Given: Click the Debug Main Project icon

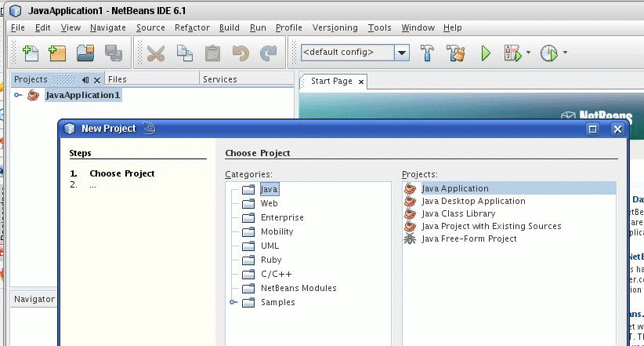Looking at the screenshot, I should tap(513, 53).
